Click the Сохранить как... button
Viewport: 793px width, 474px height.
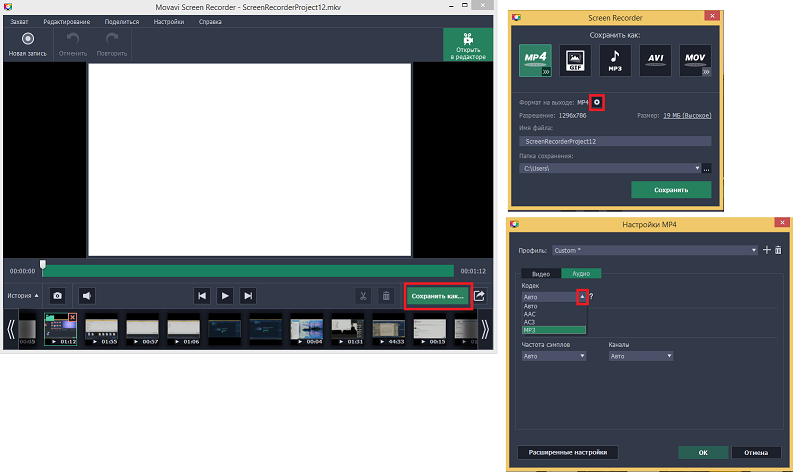(x=437, y=296)
